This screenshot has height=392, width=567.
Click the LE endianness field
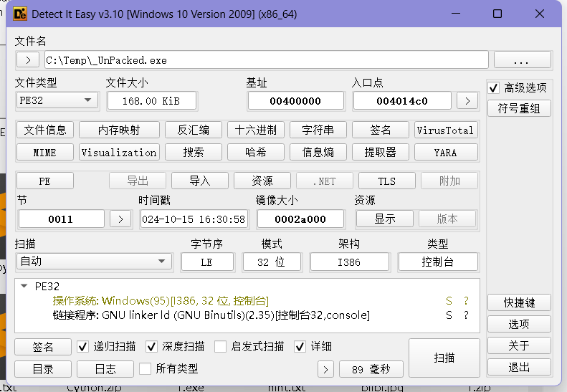tap(207, 262)
